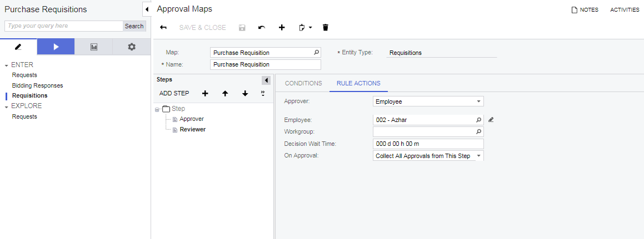644x239 pixels.
Task: Select the Approver rule in tree
Action: tap(191, 119)
